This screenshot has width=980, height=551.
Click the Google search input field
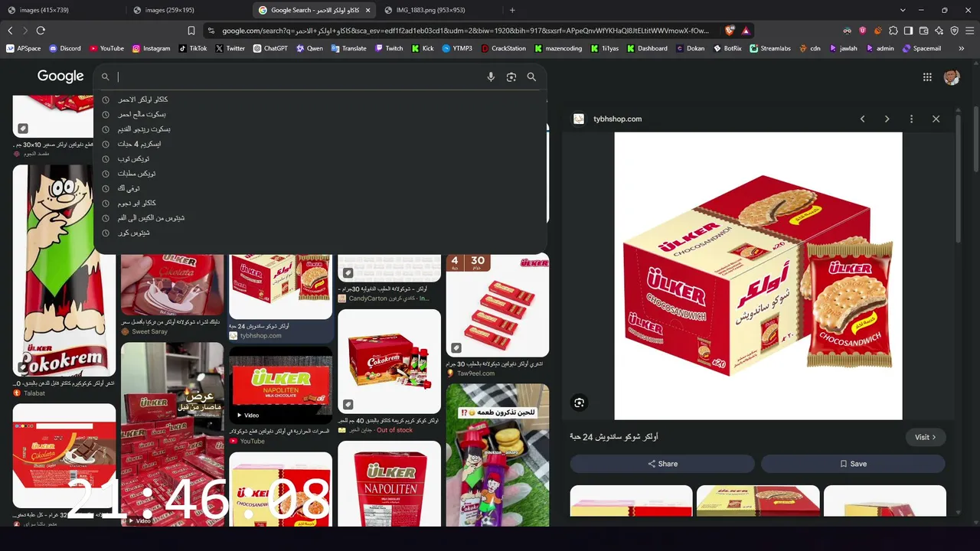pyautogui.click(x=299, y=77)
